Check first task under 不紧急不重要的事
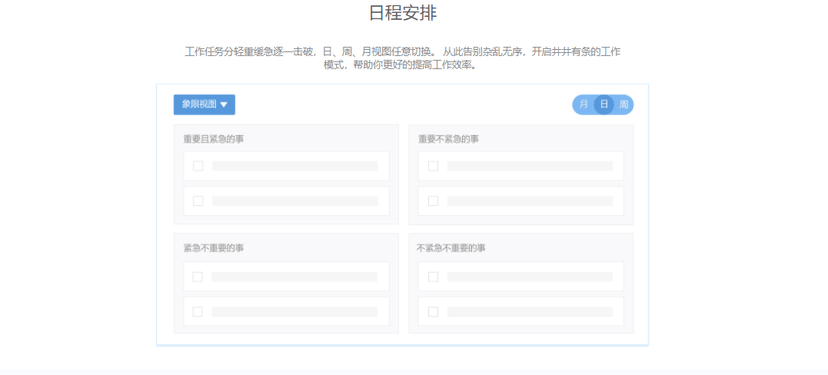The height and width of the screenshot is (375, 828). [x=433, y=277]
